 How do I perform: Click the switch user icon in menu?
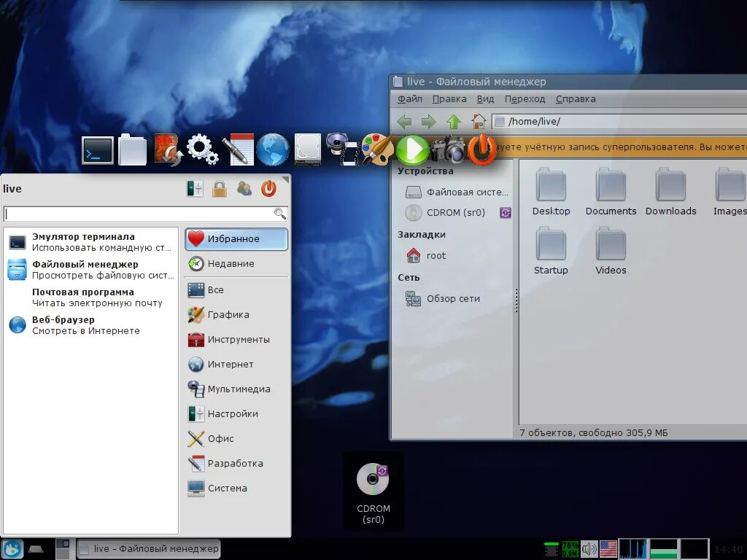244,189
